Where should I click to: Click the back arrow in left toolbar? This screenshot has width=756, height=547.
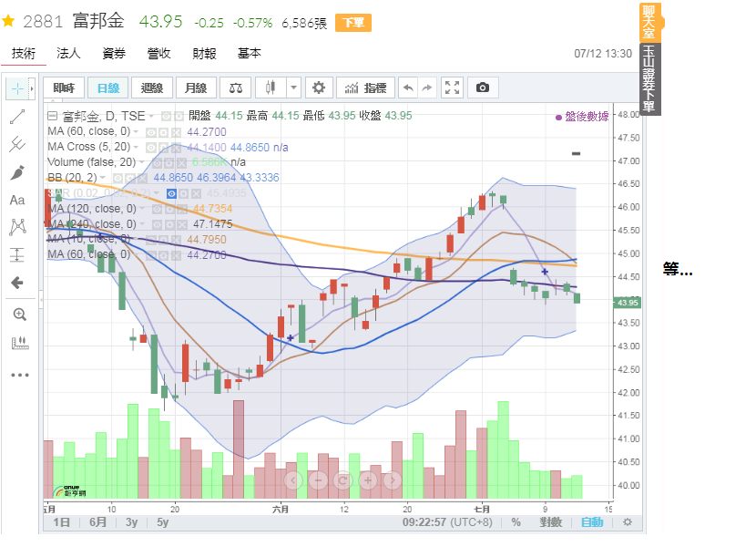[x=17, y=283]
